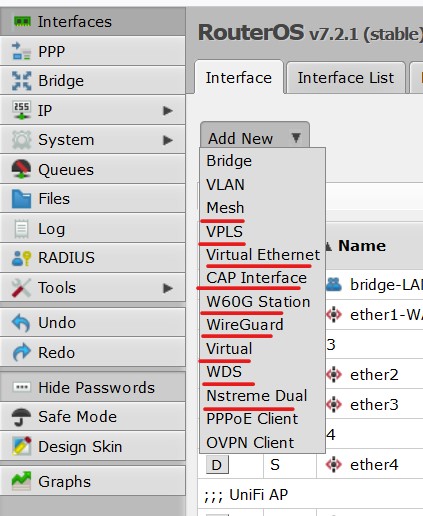
Task: Click the D button on ether4 row
Action: click(217, 465)
